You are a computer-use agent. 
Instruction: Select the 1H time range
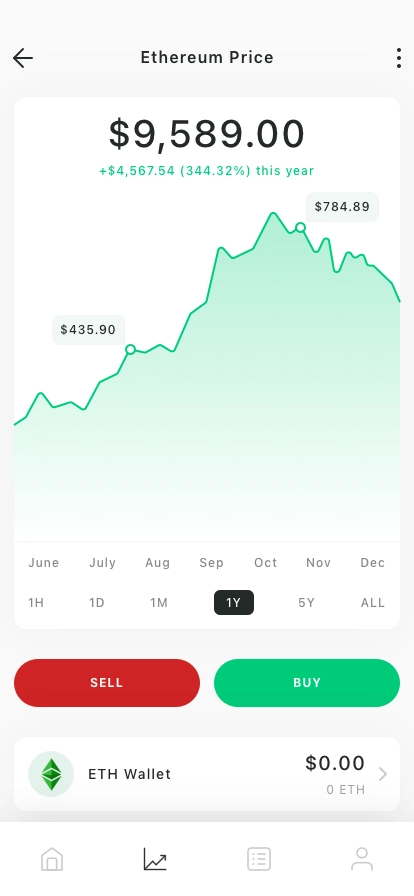click(36, 603)
